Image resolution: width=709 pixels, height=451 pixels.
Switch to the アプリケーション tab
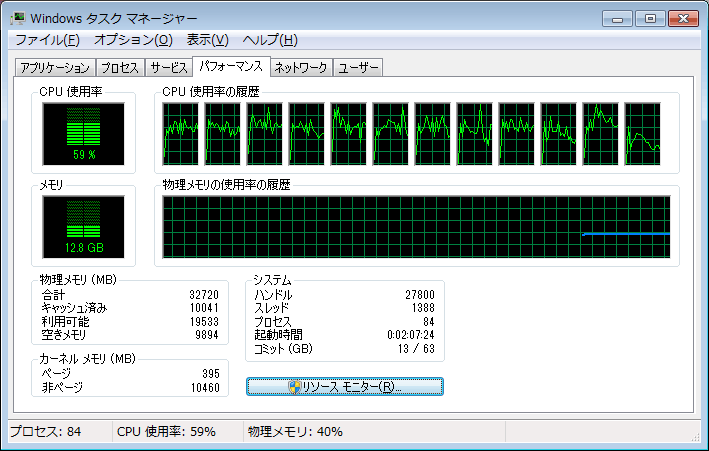point(55,68)
